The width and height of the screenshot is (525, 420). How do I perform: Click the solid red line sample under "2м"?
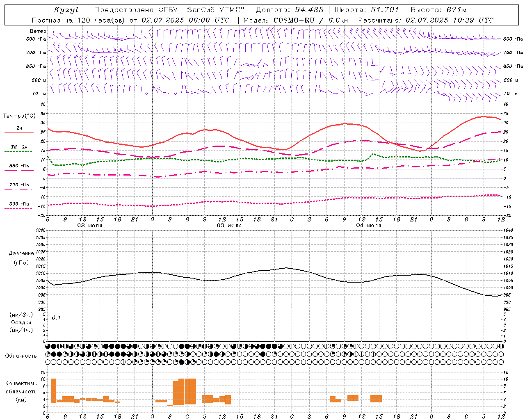point(19,133)
